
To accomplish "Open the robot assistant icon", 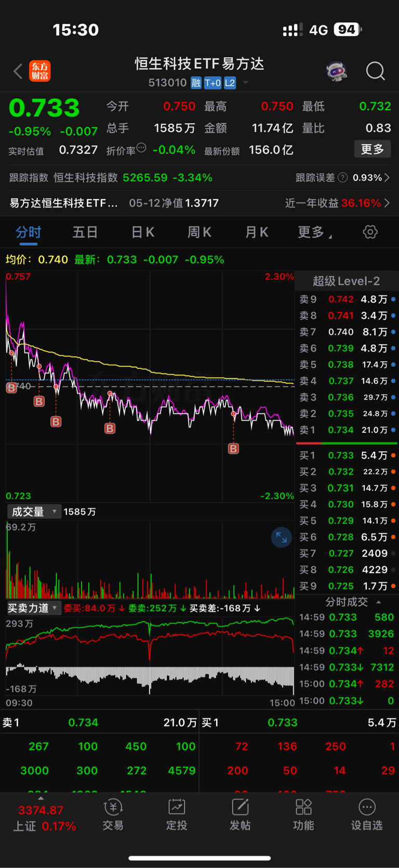I will pyautogui.click(x=337, y=71).
